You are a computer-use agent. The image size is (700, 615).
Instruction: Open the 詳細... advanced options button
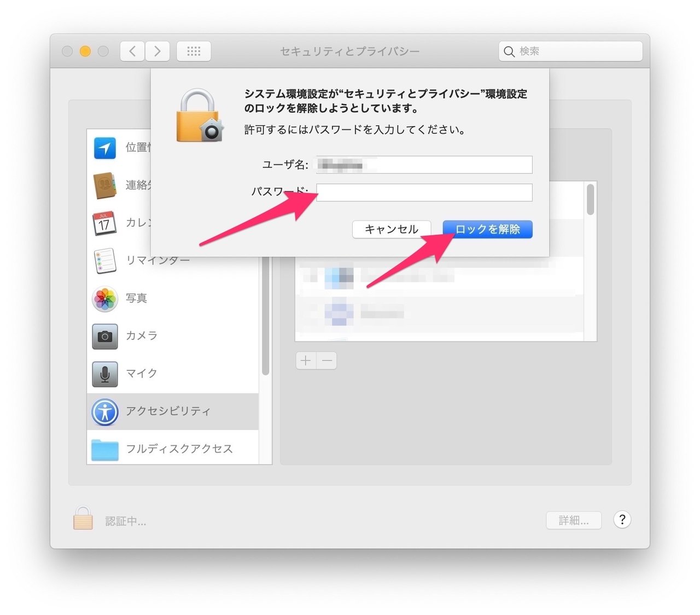pos(574,520)
